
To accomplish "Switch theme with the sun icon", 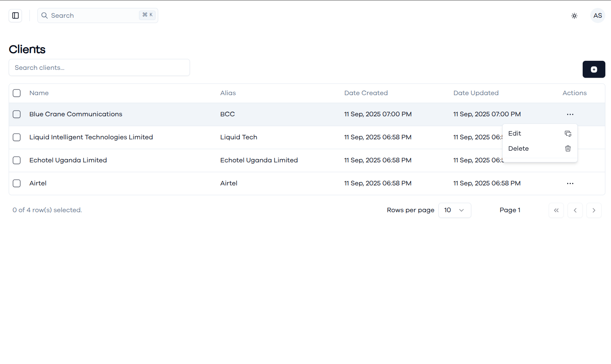I will coord(574,16).
